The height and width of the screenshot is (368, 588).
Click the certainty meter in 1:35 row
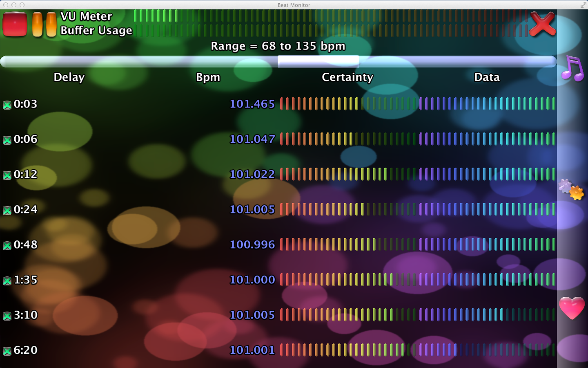pos(348,280)
